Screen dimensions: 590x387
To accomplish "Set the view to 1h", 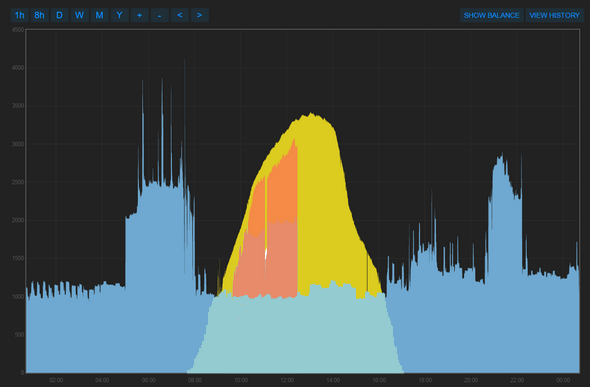I will click(20, 15).
